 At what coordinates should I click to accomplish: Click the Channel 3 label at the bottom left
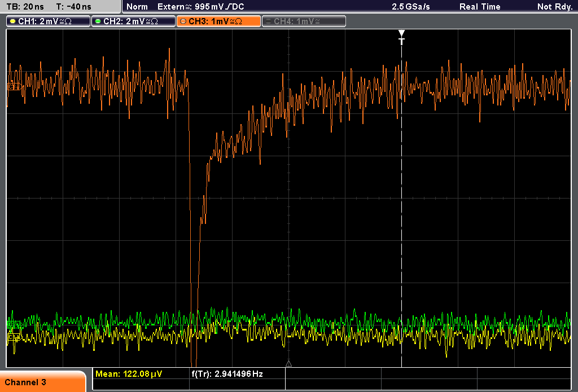25,382
